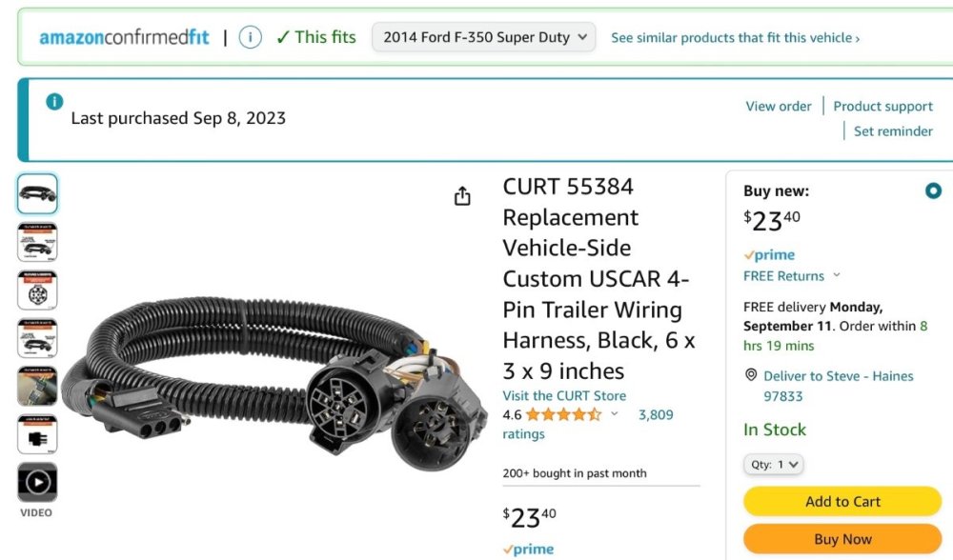Click the confirmed fit info icon
The width and height of the screenshot is (953, 560).
pyautogui.click(x=250, y=37)
